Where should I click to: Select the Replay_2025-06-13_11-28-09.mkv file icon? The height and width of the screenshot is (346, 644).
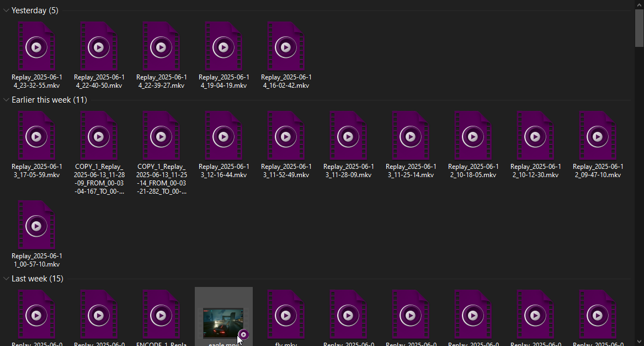[349, 135]
